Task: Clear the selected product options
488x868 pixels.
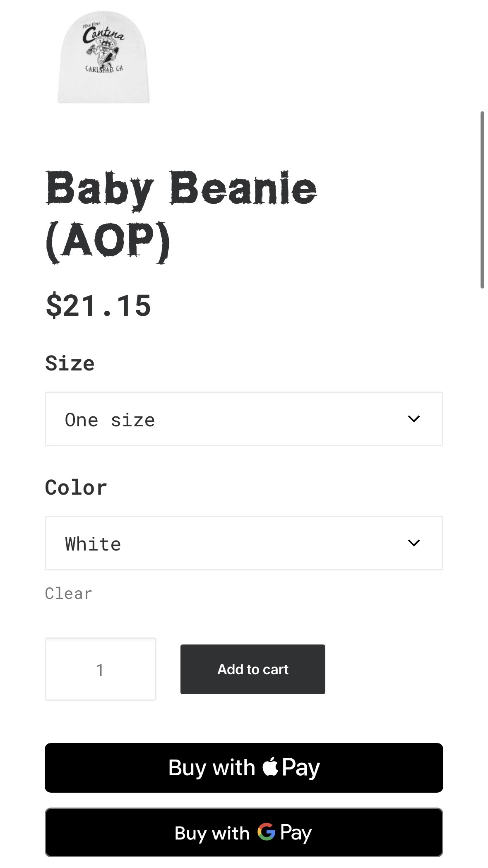Action: [x=68, y=593]
